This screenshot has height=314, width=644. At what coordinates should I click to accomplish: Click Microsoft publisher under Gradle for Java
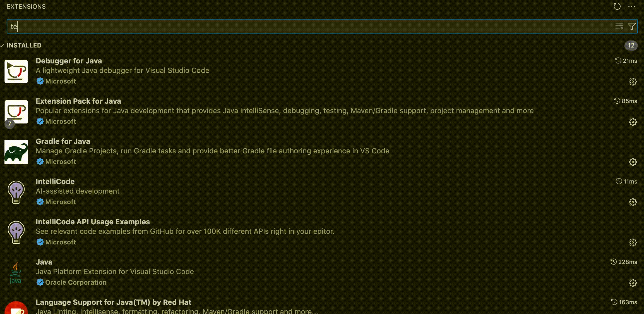[61, 162]
